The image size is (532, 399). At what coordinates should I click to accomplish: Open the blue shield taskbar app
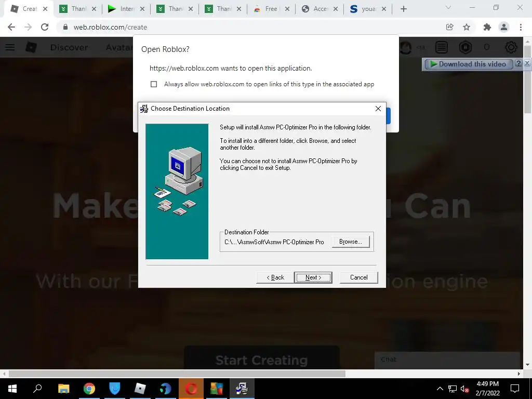[x=115, y=389]
